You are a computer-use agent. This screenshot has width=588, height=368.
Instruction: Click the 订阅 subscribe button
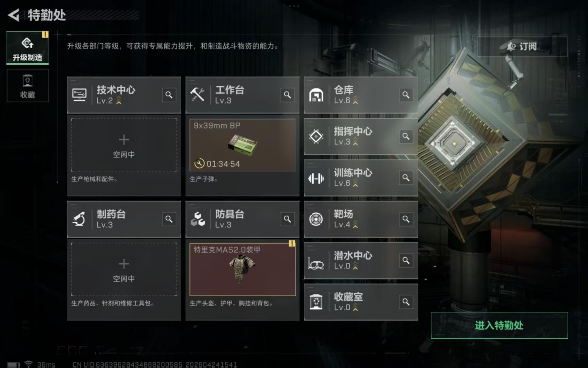coord(522,46)
